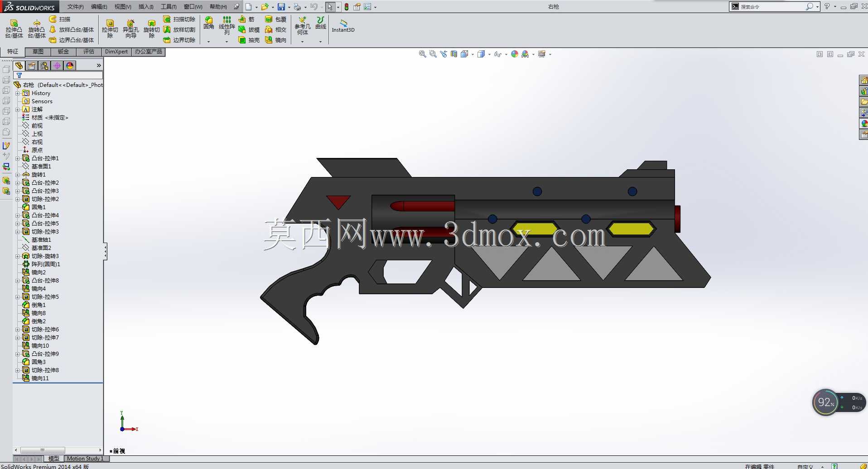Click the 包覆 wrap tool
Viewport: 868px width, 469px height.
tap(276, 19)
